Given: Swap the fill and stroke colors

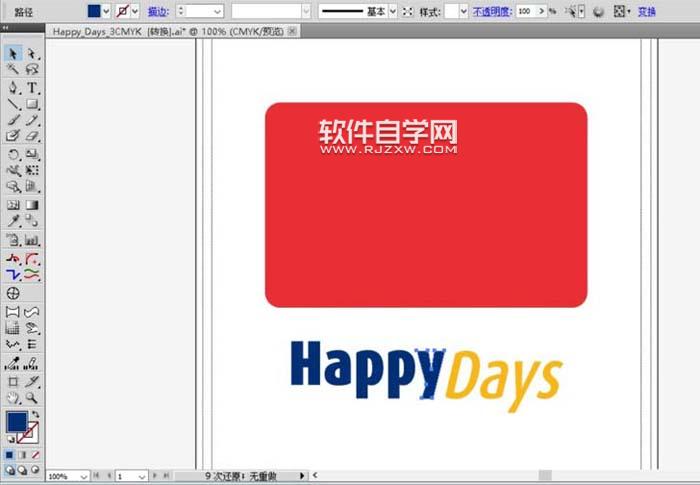Looking at the screenshot, I should pyautogui.click(x=35, y=414).
